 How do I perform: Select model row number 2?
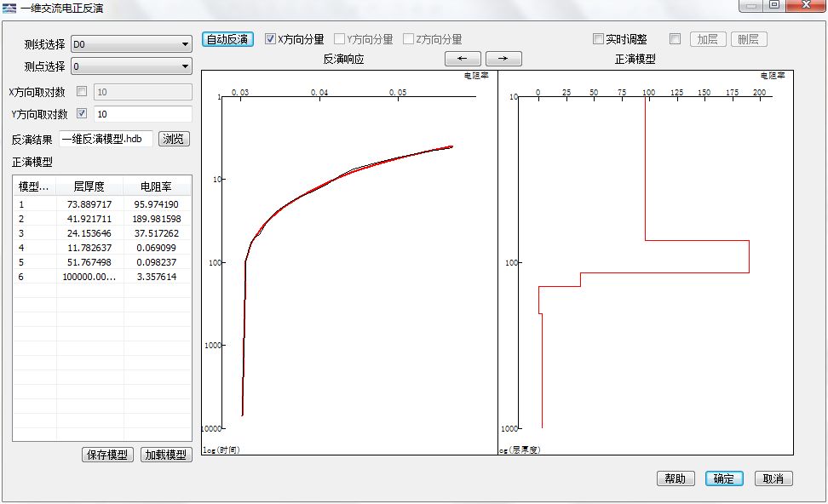point(21,219)
